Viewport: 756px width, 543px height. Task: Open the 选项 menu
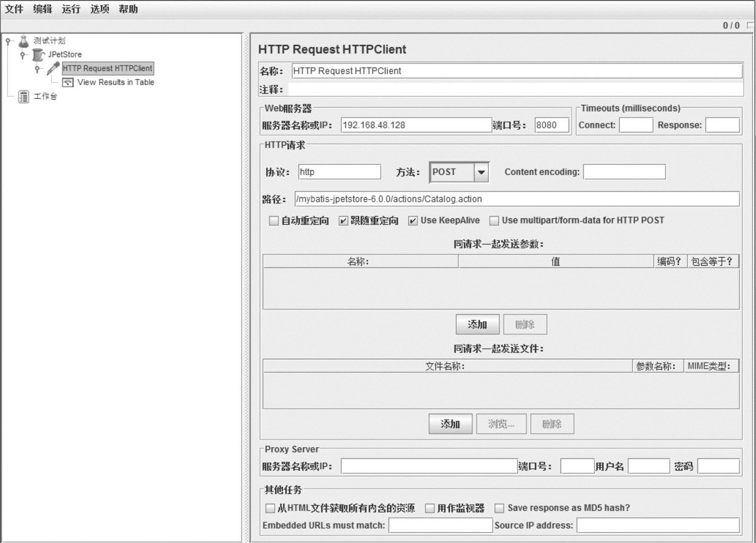pos(100,9)
